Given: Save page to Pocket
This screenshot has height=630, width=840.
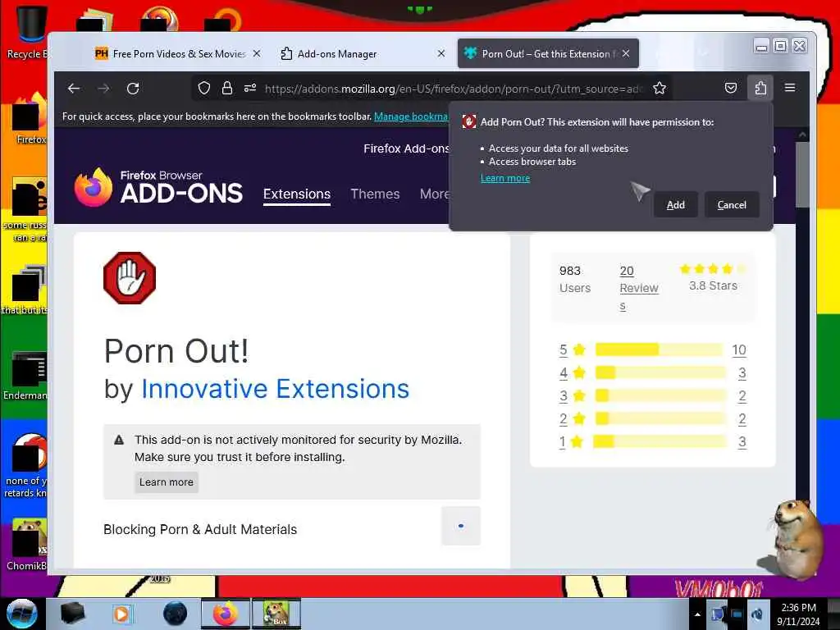Looking at the screenshot, I should point(731,88).
